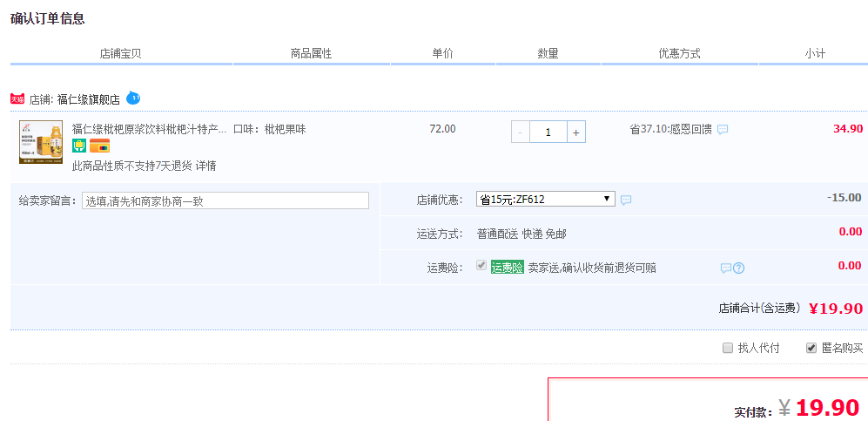This screenshot has width=868, height=421.
Task: Click the Tmall logo icon beside the shop name
Action: [x=17, y=99]
